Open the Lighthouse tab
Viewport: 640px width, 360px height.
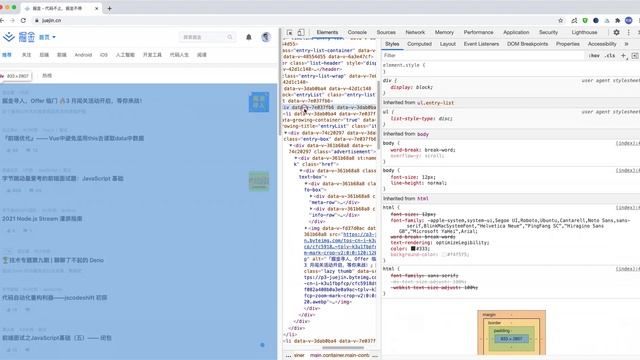click(584, 32)
